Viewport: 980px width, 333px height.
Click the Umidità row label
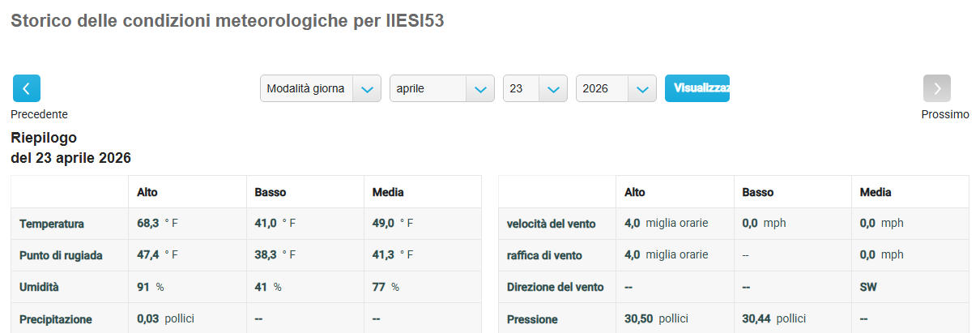tap(40, 287)
